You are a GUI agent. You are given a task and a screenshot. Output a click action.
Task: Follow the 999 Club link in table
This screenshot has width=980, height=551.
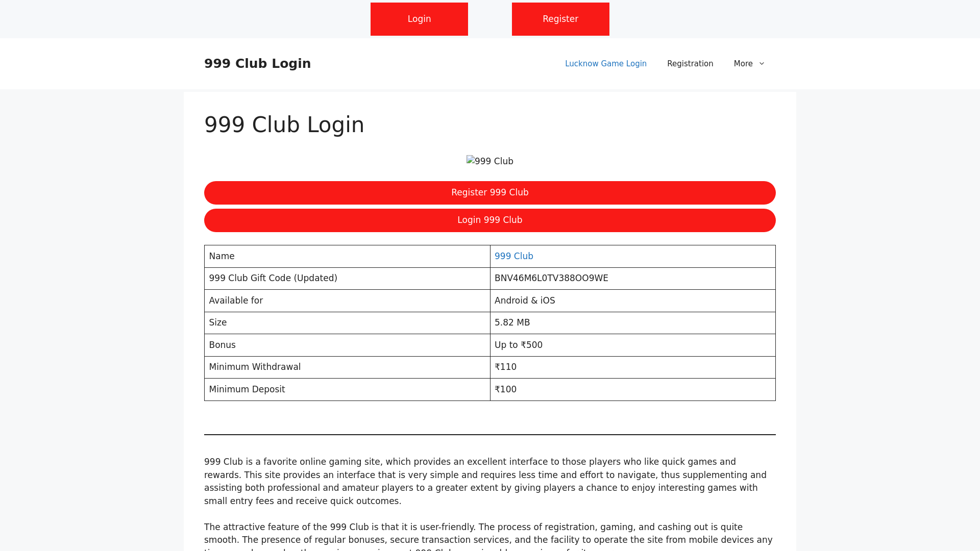click(513, 256)
